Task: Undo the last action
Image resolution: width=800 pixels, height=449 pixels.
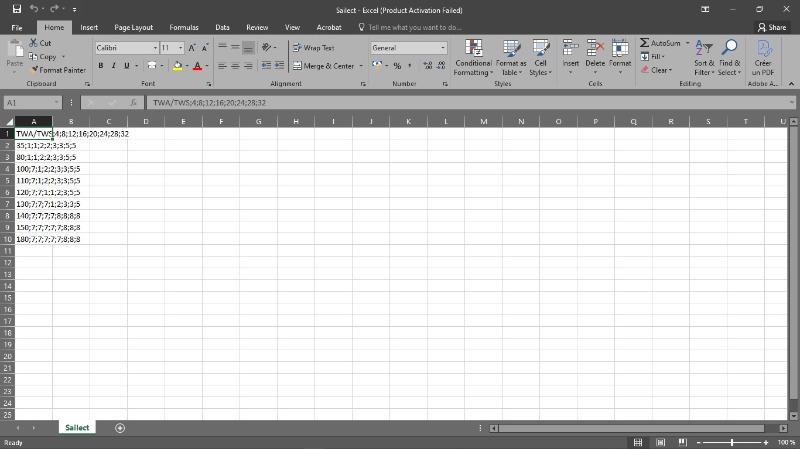Action: 34,9
